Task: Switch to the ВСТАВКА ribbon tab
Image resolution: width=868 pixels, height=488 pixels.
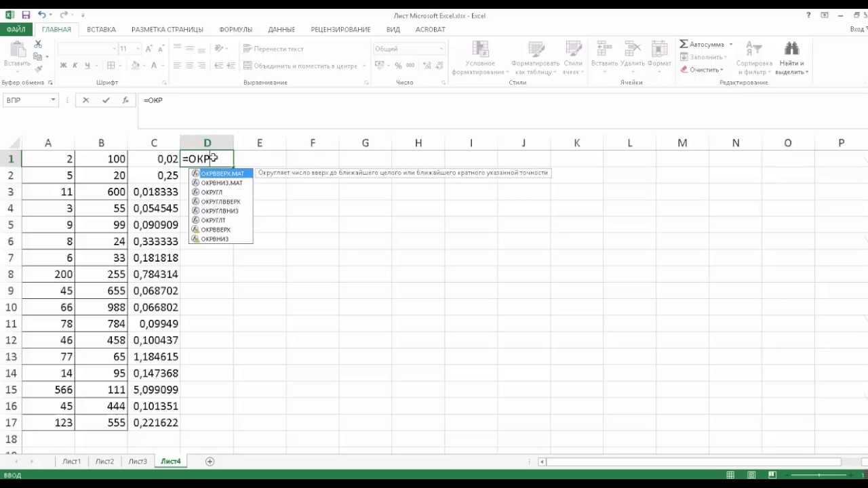Action: pyautogui.click(x=101, y=30)
